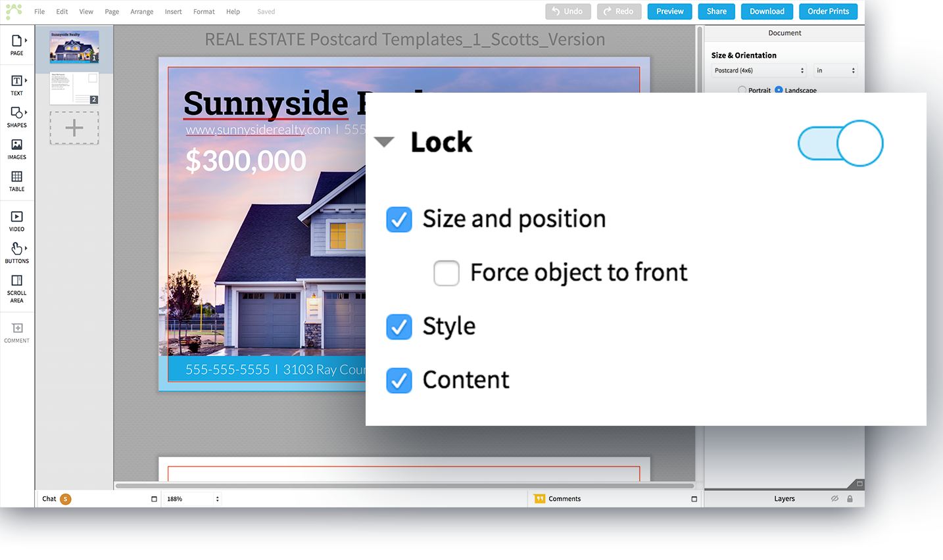Screen dimensions: 943x560
Task: Collapse the Lock section triangle
Action: click(x=384, y=142)
